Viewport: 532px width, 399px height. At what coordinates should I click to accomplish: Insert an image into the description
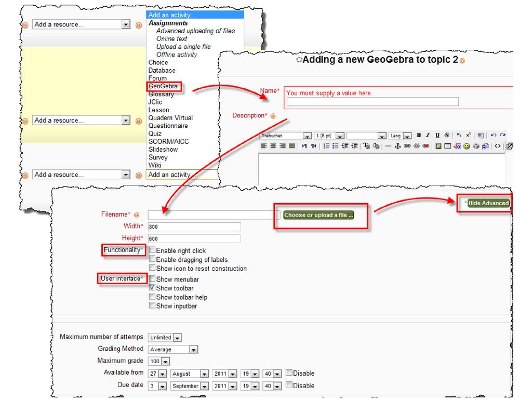coord(438,146)
